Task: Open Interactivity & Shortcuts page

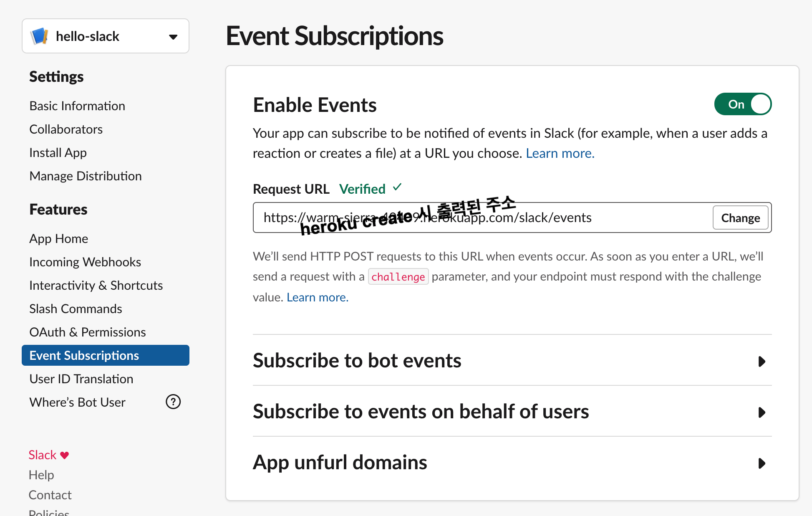Action: [96, 286]
